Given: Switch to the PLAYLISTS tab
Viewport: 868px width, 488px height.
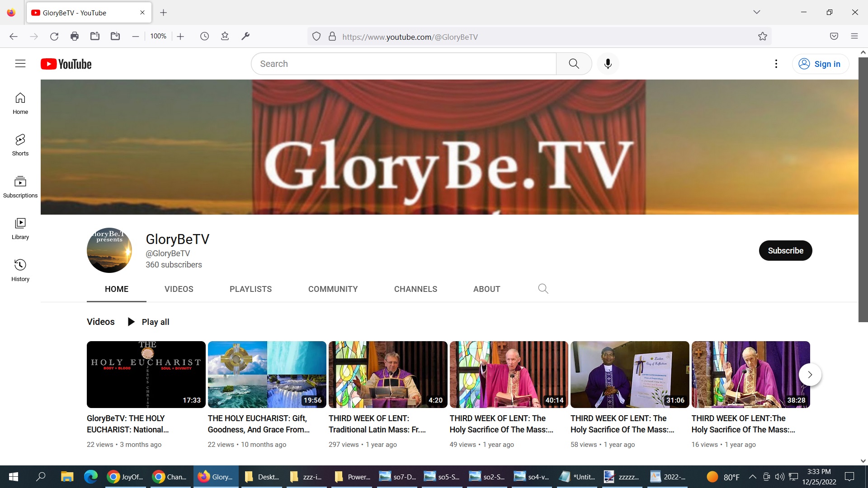Looking at the screenshot, I should [251, 289].
